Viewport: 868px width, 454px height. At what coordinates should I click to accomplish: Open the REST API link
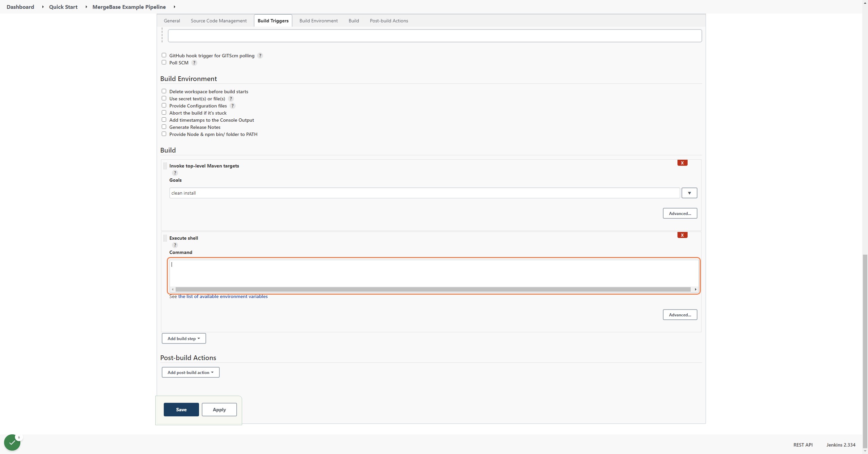[803, 445]
